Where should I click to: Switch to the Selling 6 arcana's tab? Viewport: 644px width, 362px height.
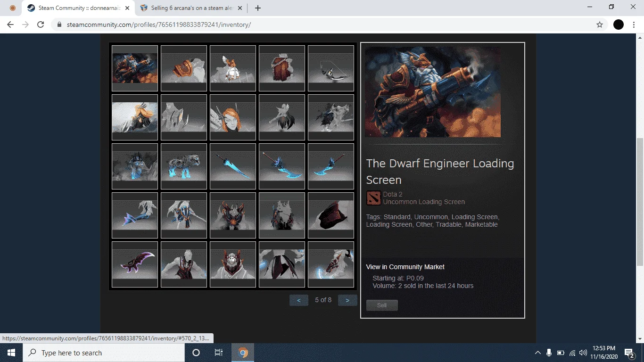(x=191, y=8)
